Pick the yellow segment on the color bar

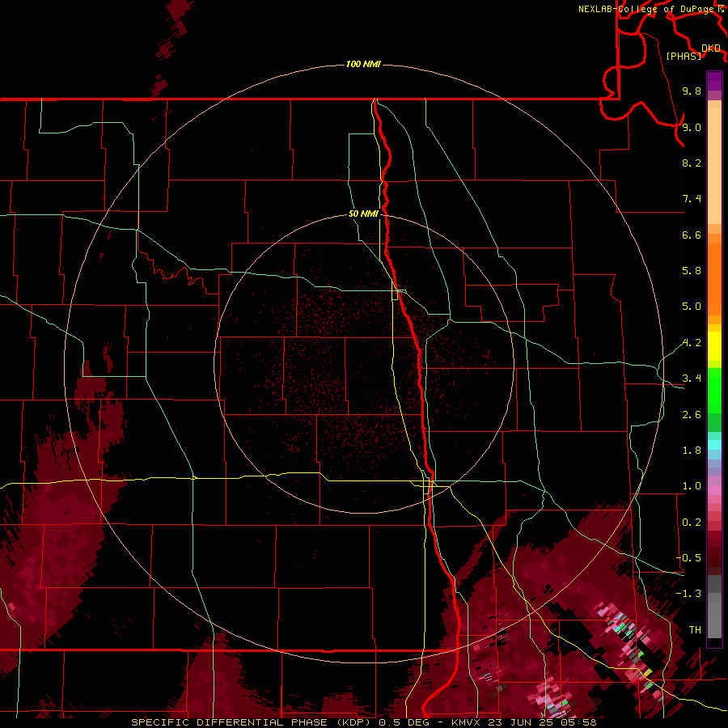pyautogui.click(x=714, y=346)
